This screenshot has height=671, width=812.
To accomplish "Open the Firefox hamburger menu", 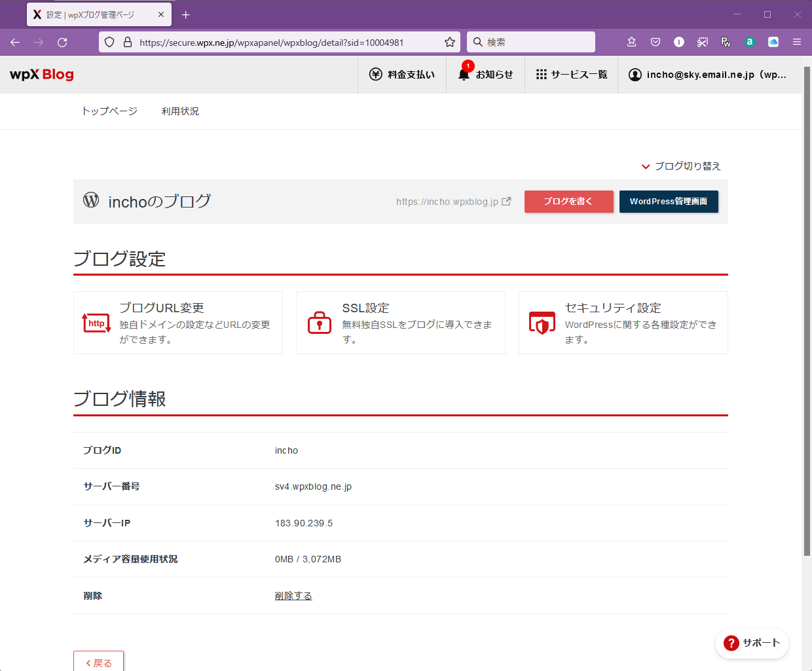I will click(x=797, y=42).
